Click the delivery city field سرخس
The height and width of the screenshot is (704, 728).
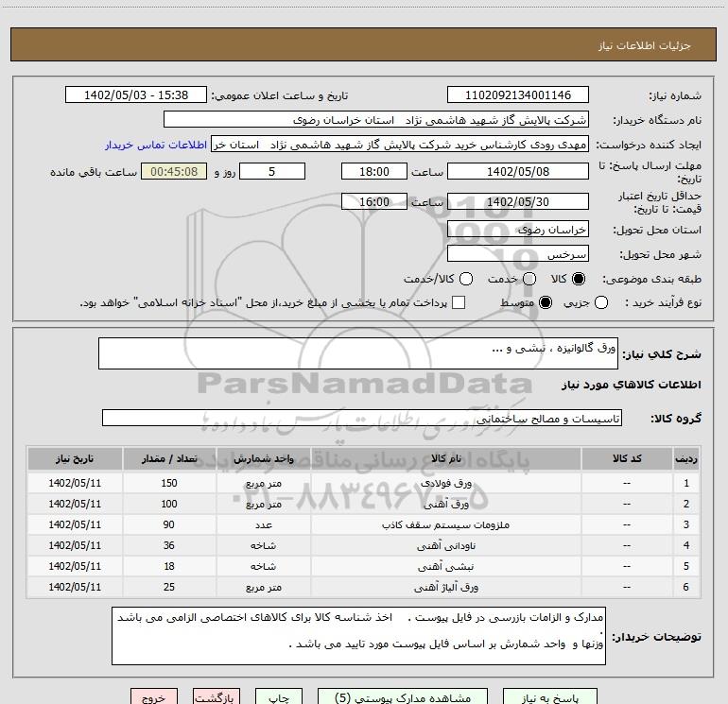tap(518, 254)
